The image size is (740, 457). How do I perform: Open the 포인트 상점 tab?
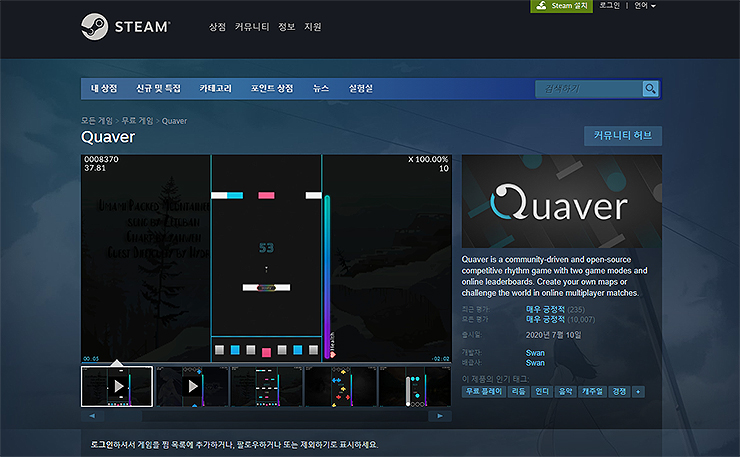(272, 88)
